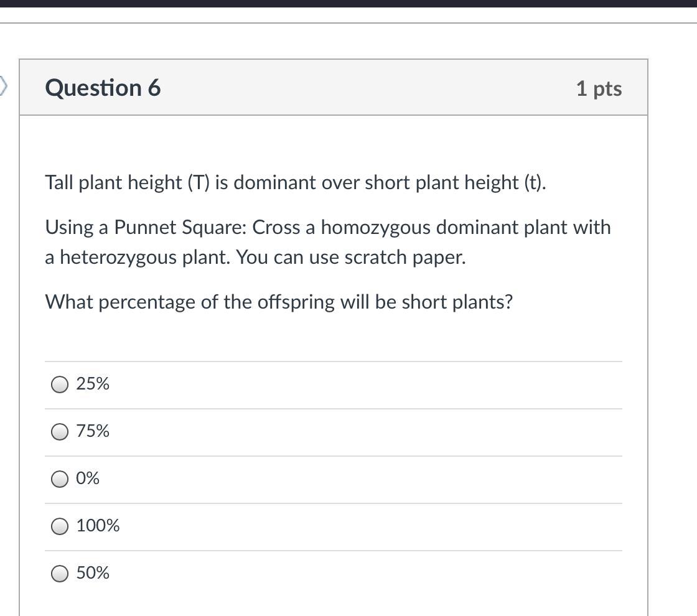Select the 25% radio button

(x=60, y=385)
